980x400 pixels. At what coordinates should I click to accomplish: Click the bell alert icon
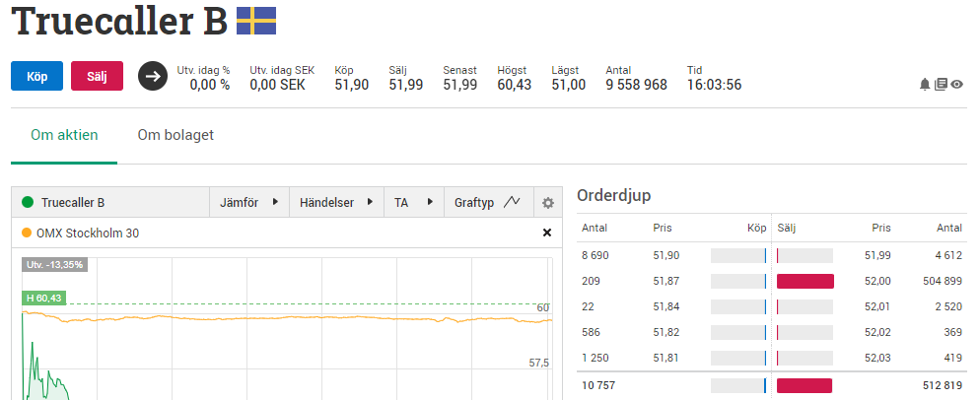pos(925,85)
